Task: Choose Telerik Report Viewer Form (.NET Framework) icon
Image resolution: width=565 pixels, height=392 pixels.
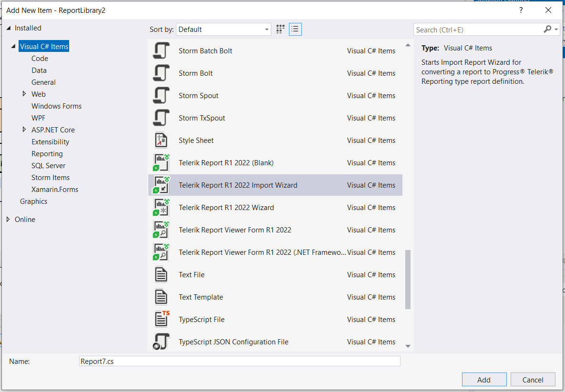Action: (x=161, y=252)
